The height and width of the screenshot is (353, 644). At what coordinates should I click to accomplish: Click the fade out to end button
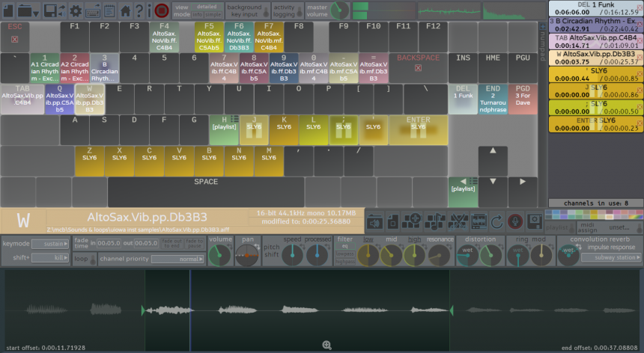[171, 243]
